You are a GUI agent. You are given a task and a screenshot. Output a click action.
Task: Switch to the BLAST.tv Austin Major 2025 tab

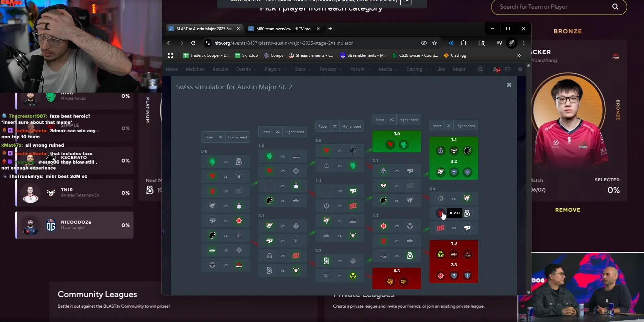204,29
